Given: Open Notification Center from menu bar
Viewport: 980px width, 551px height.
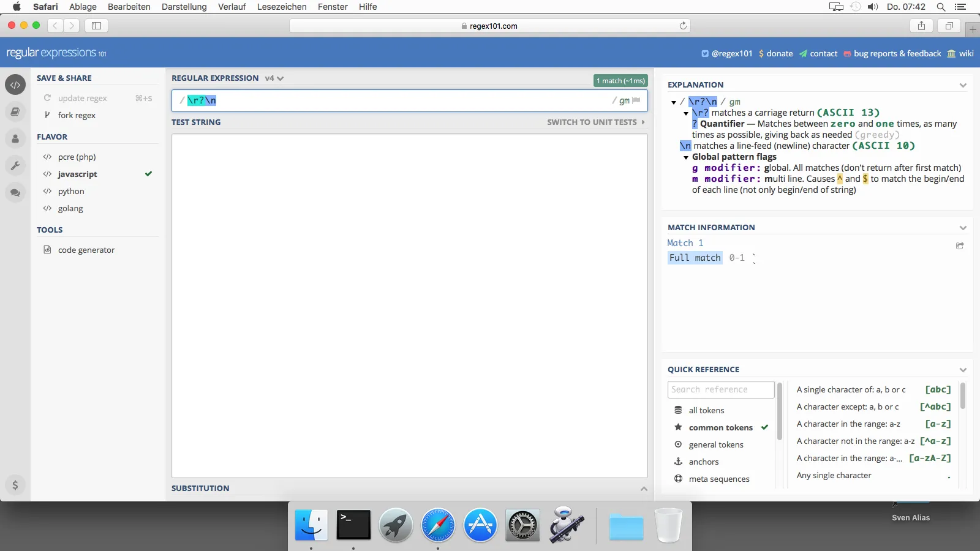Looking at the screenshot, I should click(x=960, y=7).
